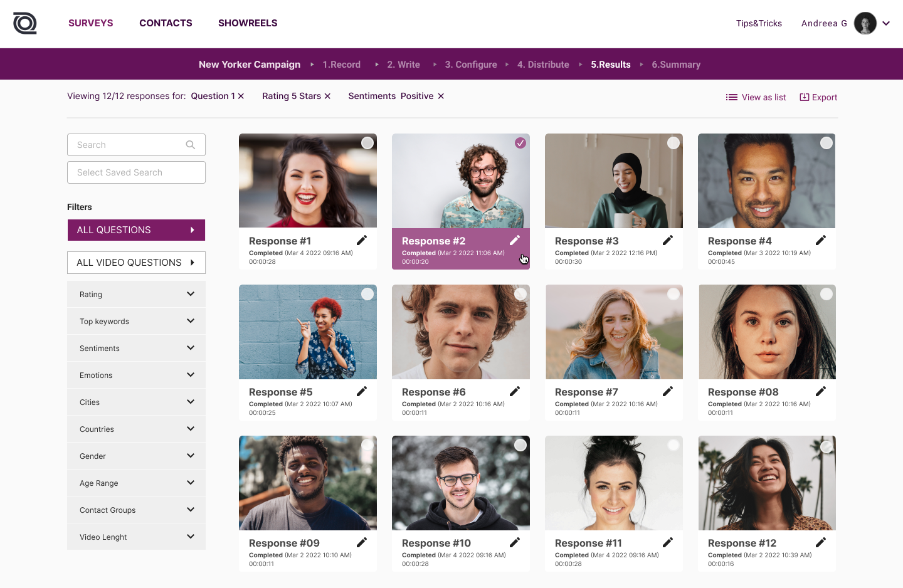The height and width of the screenshot is (588, 903).
Task: Remove the Rating 5 Stars filter
Action: pyautogui.click(x=327, y=96)
